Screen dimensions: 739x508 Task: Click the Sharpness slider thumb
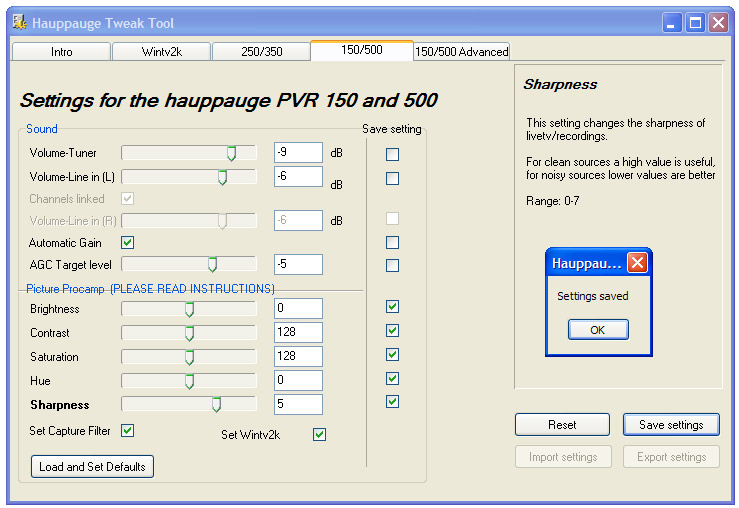coord(216,404)
